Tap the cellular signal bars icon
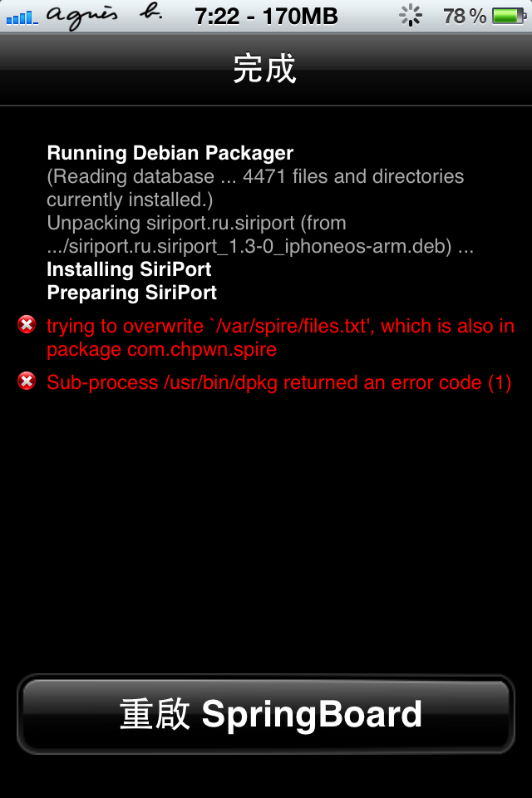532x798 pixels. [x=20, y=17]
